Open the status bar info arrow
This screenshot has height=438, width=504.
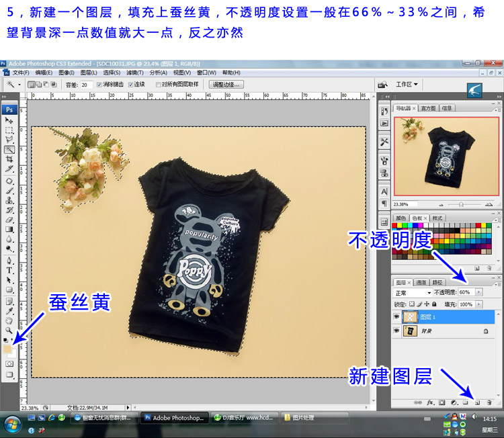point(128,408)
